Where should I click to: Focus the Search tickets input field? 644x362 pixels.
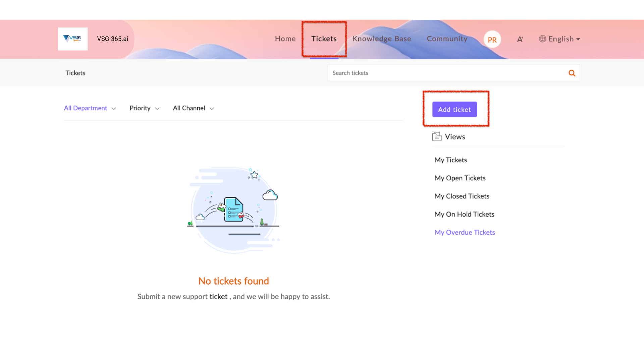coord(446,73)
